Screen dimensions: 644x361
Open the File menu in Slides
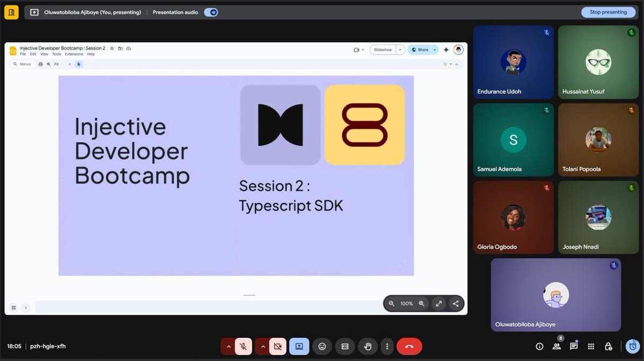tap(23, 54)
